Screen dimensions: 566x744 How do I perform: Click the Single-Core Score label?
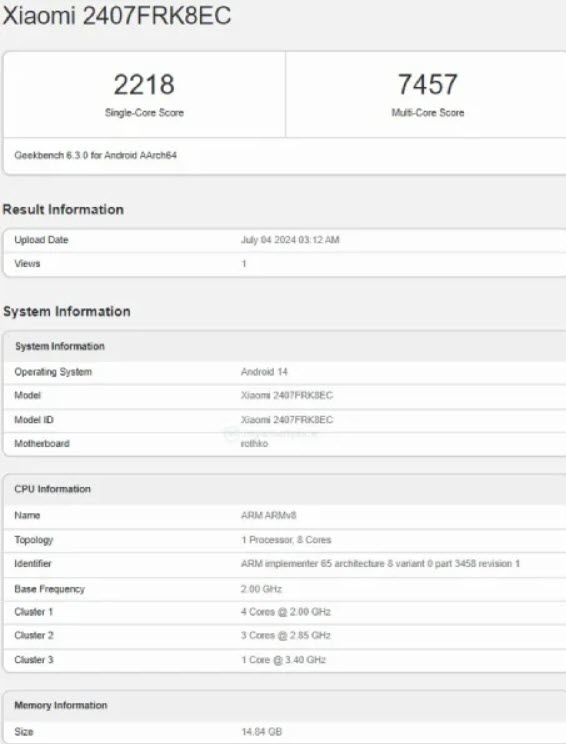pos(144,113)
